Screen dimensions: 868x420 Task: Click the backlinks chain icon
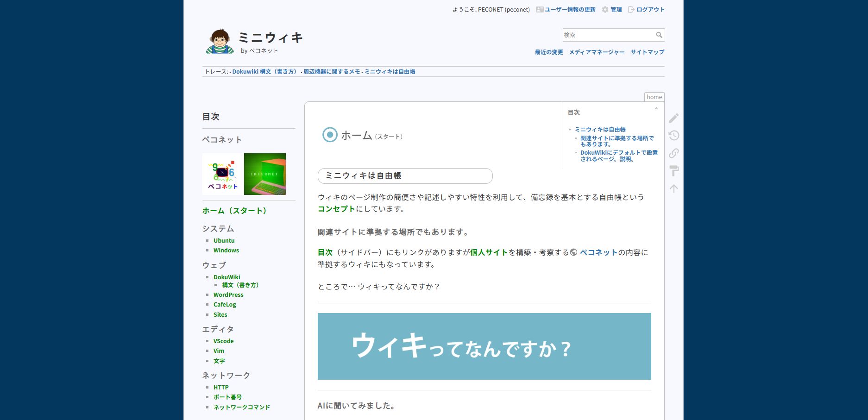[674, 153]
